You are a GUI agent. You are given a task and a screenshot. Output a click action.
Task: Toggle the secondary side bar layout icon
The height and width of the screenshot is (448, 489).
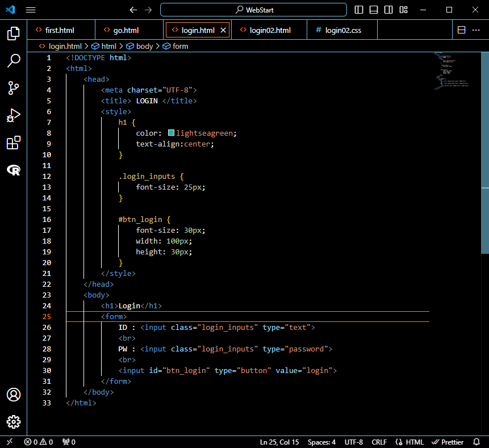point(388,10)
